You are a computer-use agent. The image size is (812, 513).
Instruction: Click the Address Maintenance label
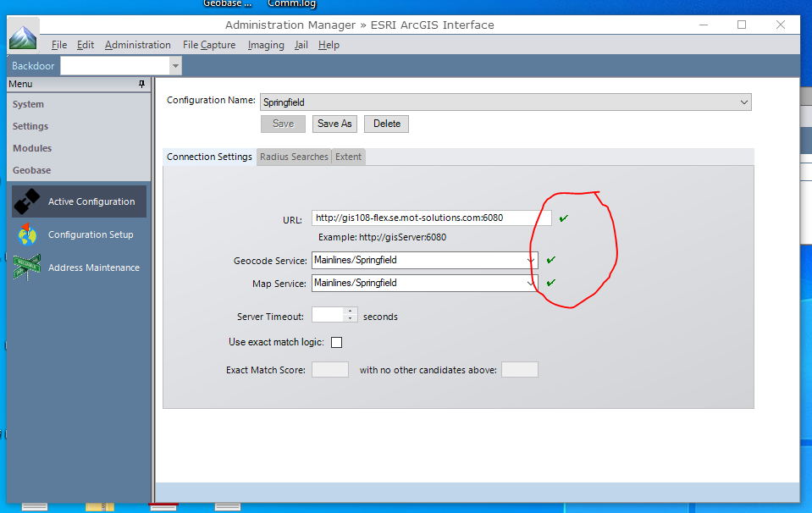(x=94, y=268)
